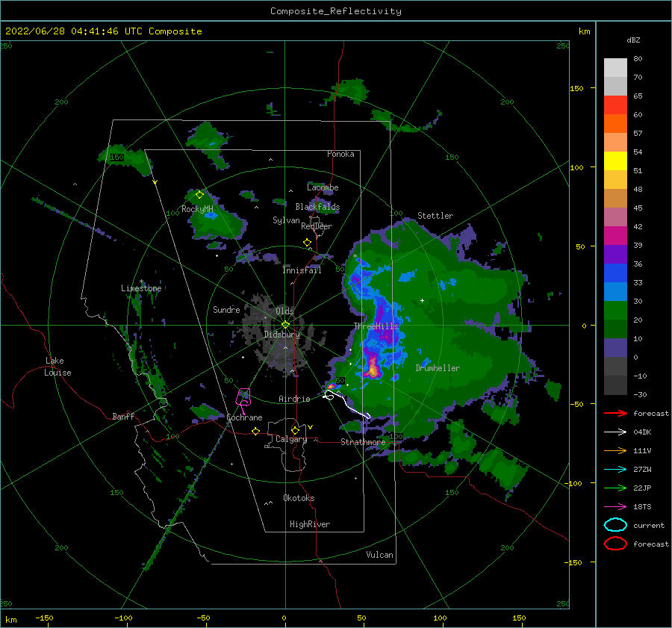672x628 pixels.
Task: Click the Olds city label
Action: (284, 311)
